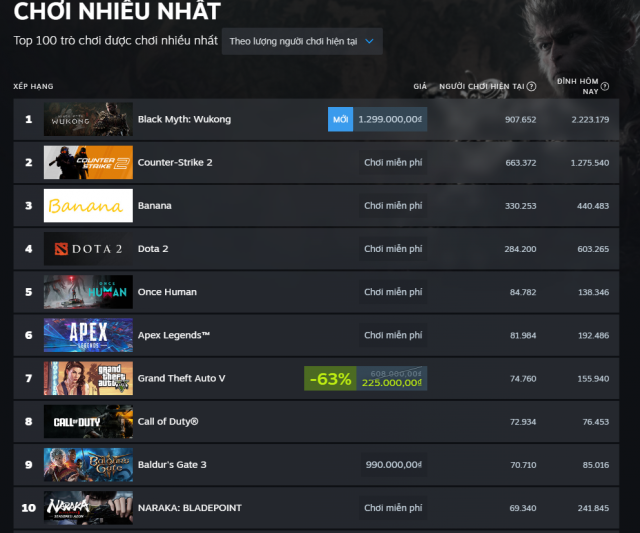This screenshot has width=640, height=533.
Task: Click today's peak value 192.486
Action: (593, 335)
